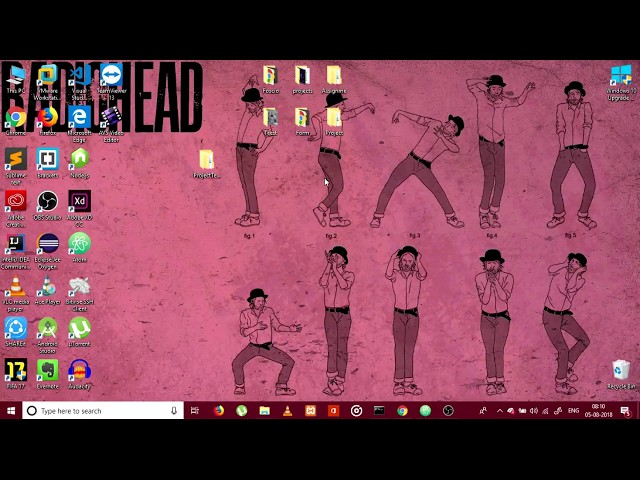The width and height of the screenshot is (640, 480).
Task: Select the Recycle Bin icon
Action: 621,375
